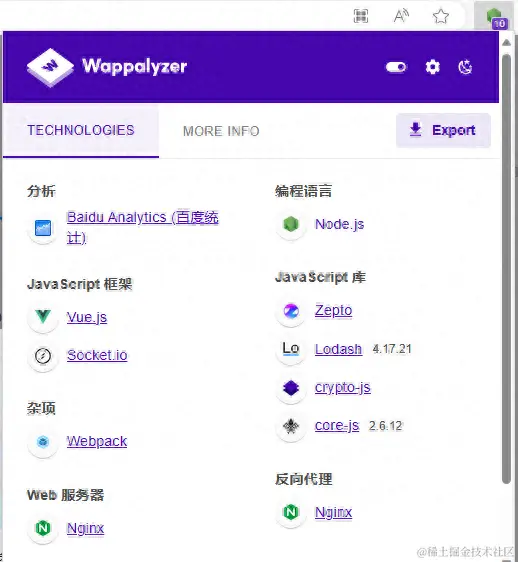Click the Node.js hexagon icon
This screenshot has height=562, width=518.
(x=291, y=224)
